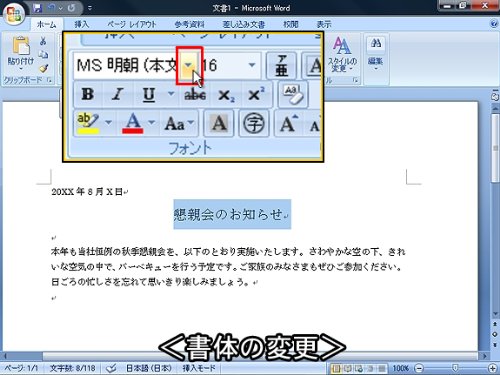The image size is (500, 375).
Task: Click the 貼り付け paste button
Action: [21, 53]
